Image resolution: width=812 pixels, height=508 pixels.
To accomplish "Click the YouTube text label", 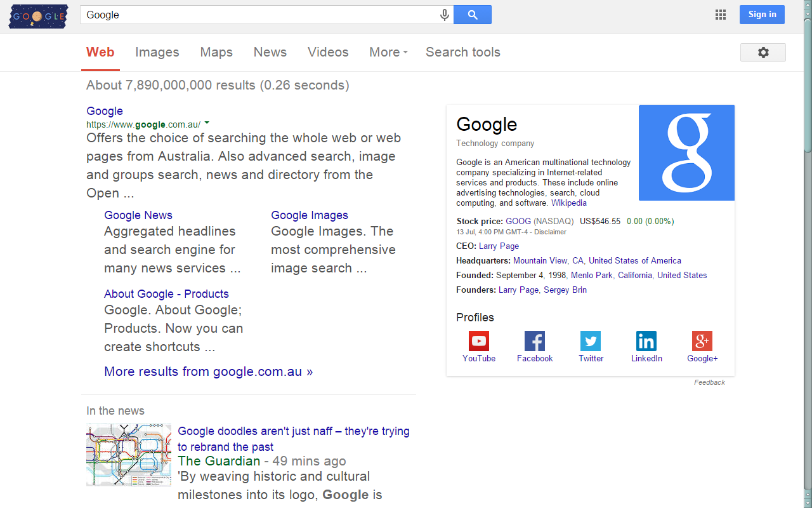I will (479, 358).
